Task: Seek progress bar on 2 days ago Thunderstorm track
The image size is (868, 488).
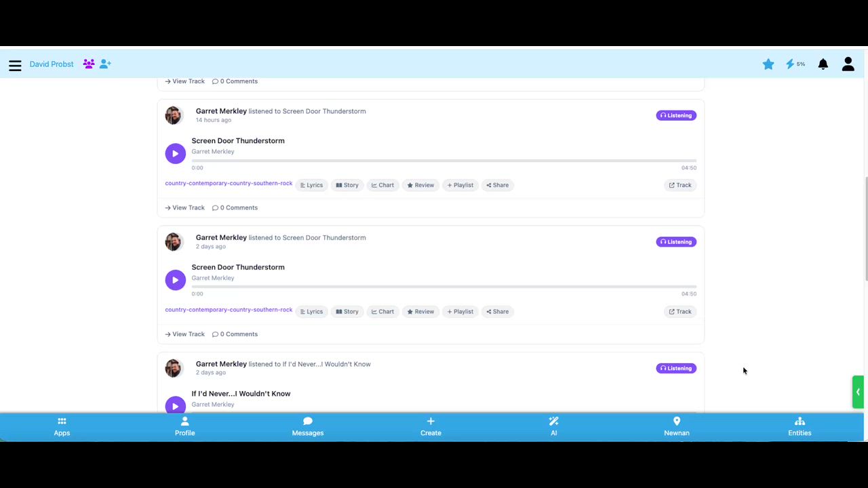Action: (443, 287)
